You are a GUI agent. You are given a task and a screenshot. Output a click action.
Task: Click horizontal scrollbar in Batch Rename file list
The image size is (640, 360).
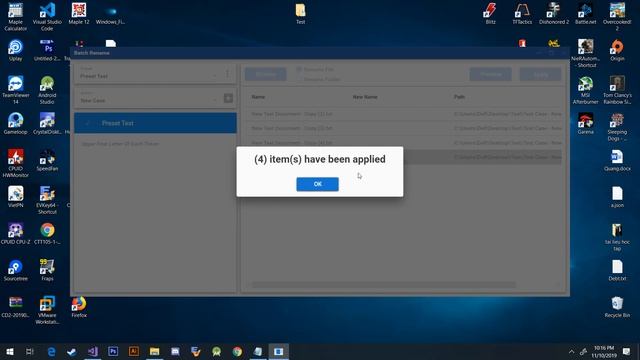pyautogui.click(x=384, y=284)
